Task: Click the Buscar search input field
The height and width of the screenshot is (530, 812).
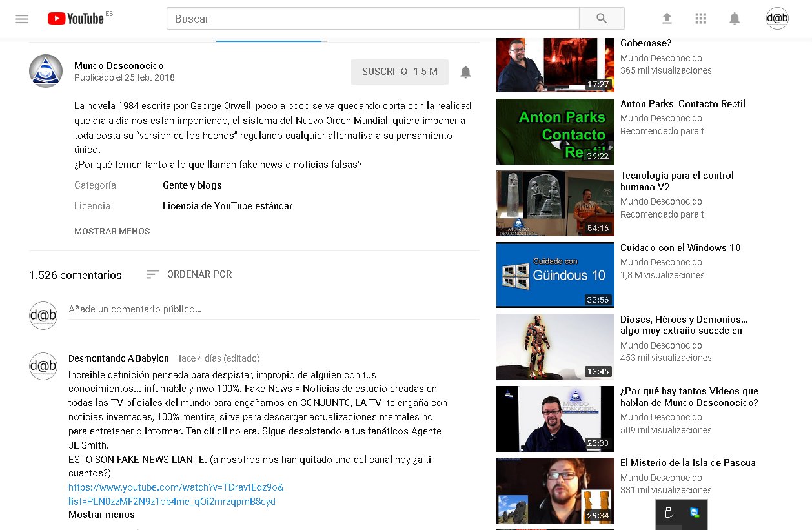Action: 372,19
